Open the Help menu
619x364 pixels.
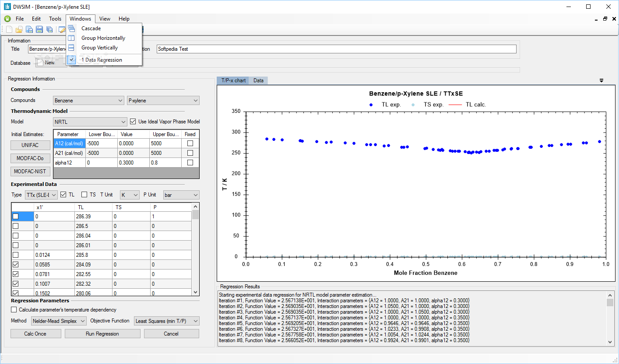[124, 19]
